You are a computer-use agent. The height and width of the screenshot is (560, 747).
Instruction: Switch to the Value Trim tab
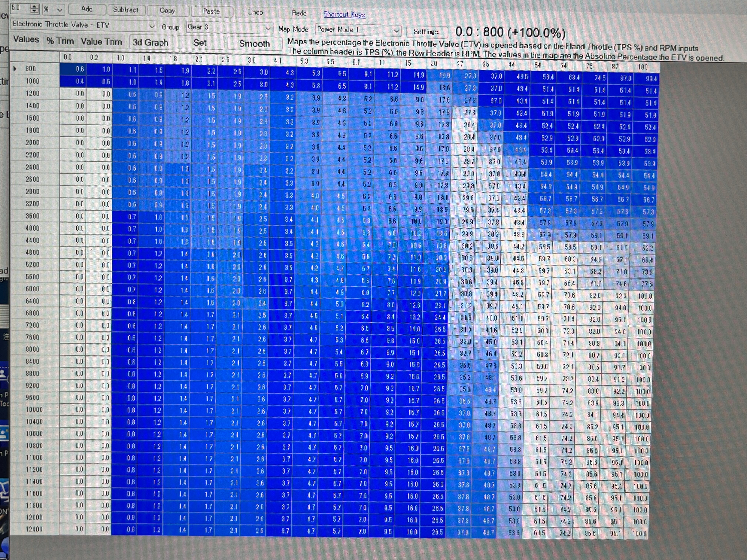(x=101, y=42)
